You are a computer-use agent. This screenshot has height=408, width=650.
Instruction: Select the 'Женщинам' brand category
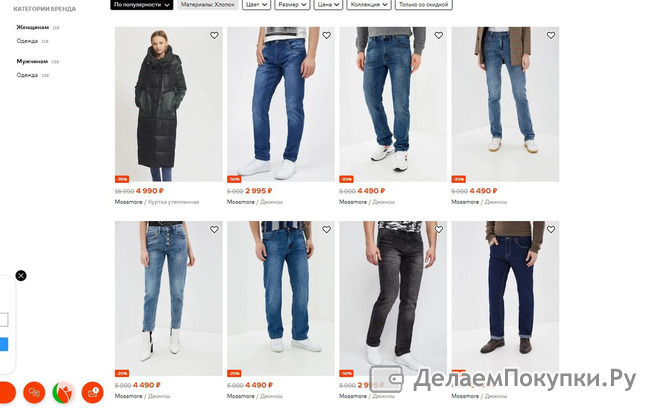click(x=33, y=27)
